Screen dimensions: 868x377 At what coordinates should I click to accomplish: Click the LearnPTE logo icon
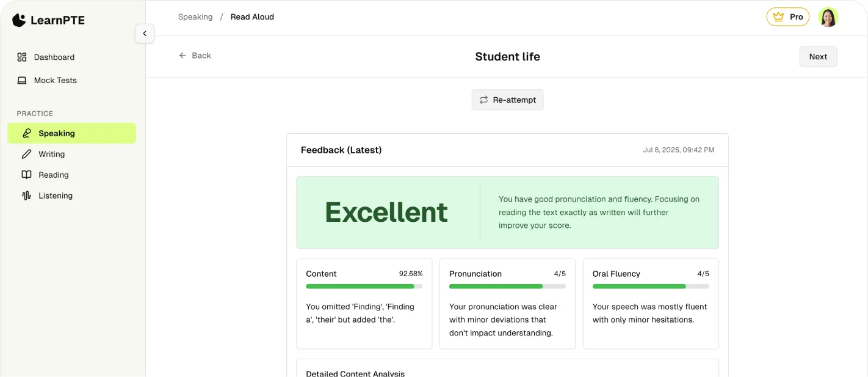(19, 20)
